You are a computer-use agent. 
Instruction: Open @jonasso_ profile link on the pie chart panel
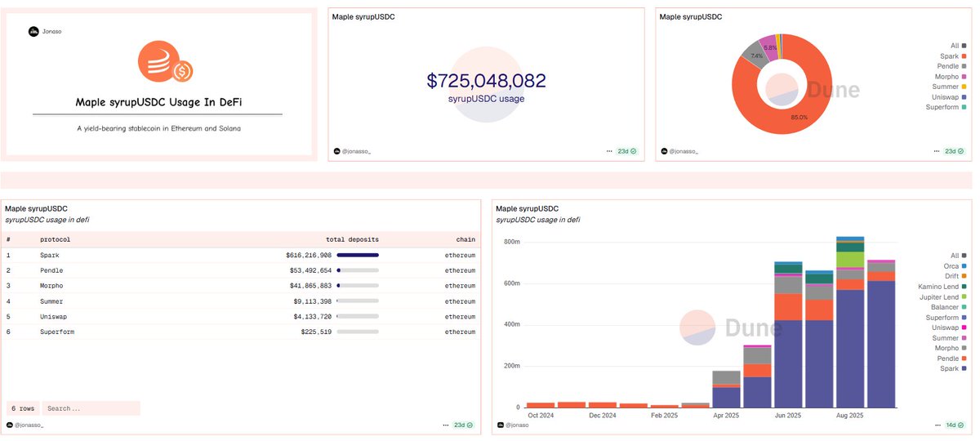click(x=684, y=151)
